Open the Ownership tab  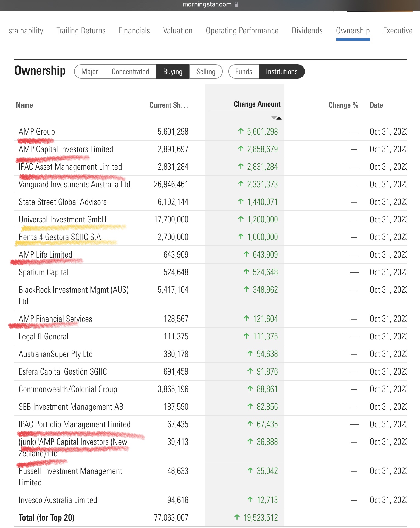[353, 30]
